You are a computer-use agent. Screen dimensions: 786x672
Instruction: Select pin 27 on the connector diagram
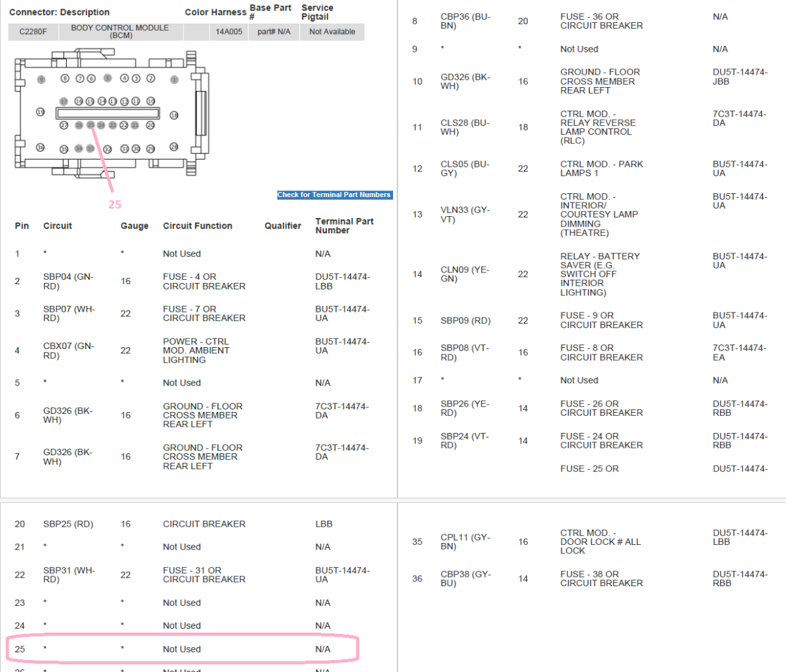tap(64, 125)
